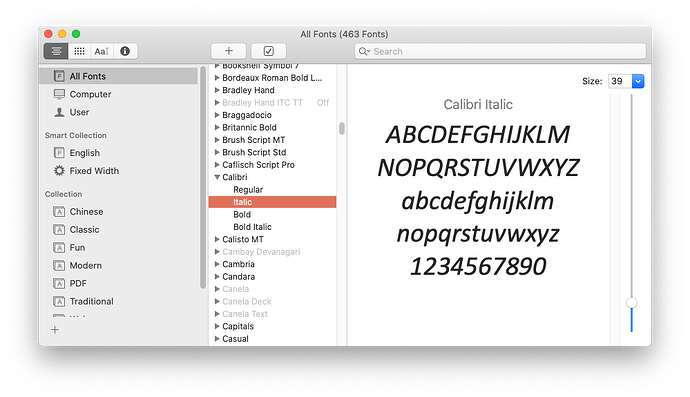Expand Bradley Hand family

(217, 90)
